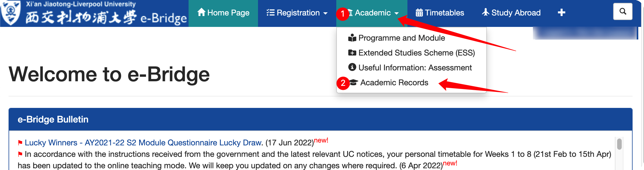Click the Timetables calendar icon
The height and width of the screenshot is (170, 644).
click(x=419, y=13)
